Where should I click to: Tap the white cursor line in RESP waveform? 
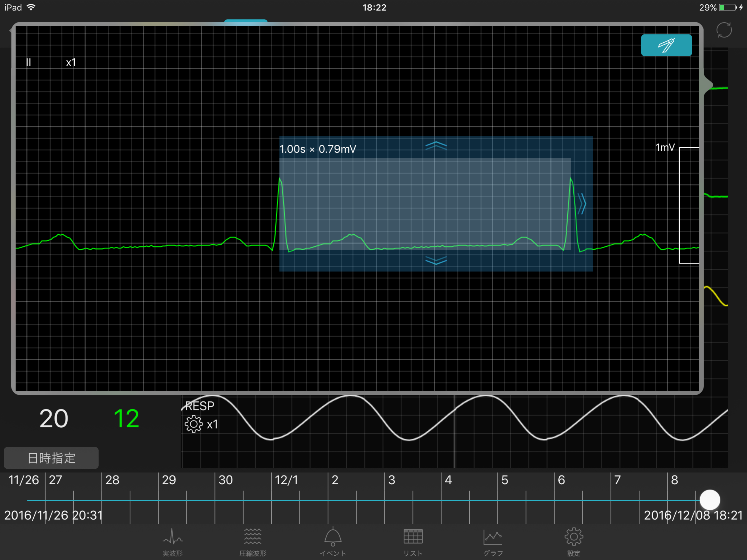[x=454, y=432]
